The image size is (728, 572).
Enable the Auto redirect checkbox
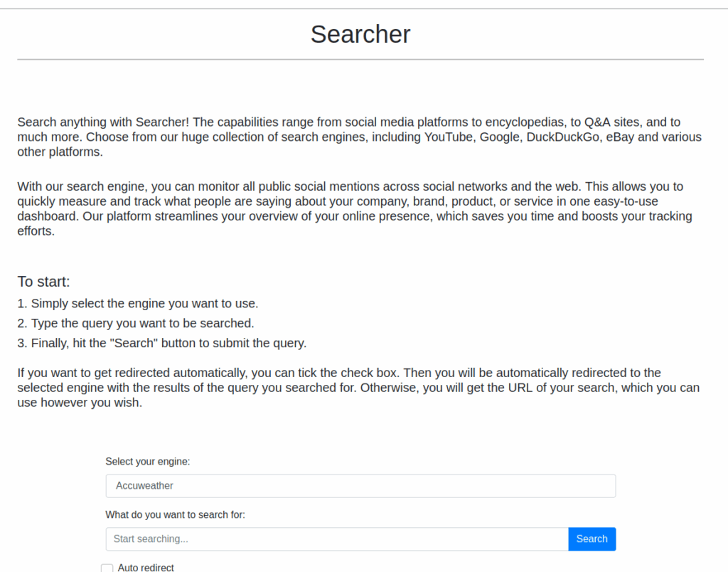point(107,568)
